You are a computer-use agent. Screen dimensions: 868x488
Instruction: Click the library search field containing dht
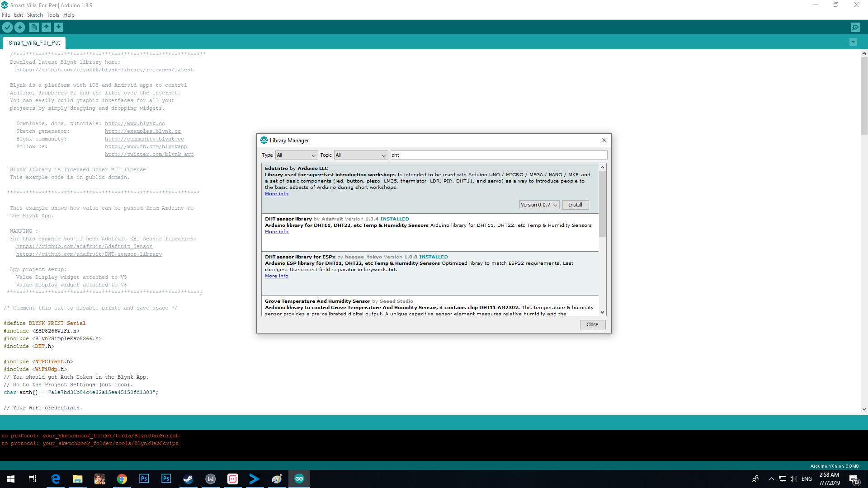click(497, 155)
